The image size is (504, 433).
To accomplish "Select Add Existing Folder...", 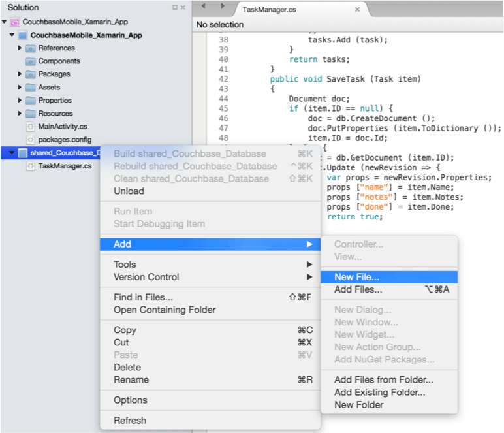I will [x=389, y=392].
